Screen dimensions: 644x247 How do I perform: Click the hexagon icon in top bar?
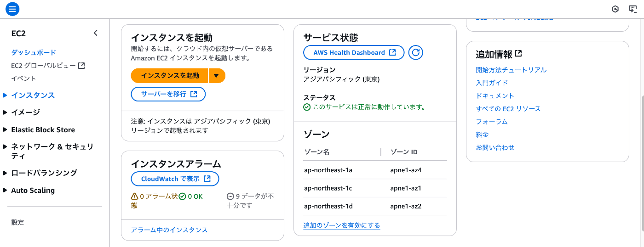[615, 9]
